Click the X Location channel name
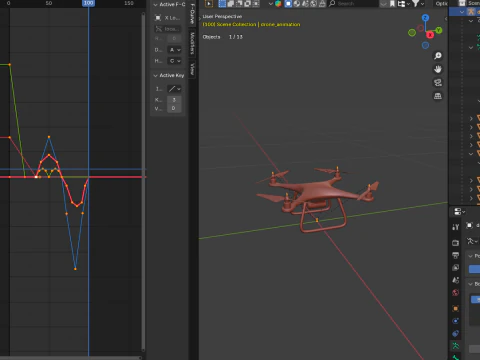480x360 pixels. 172,18
